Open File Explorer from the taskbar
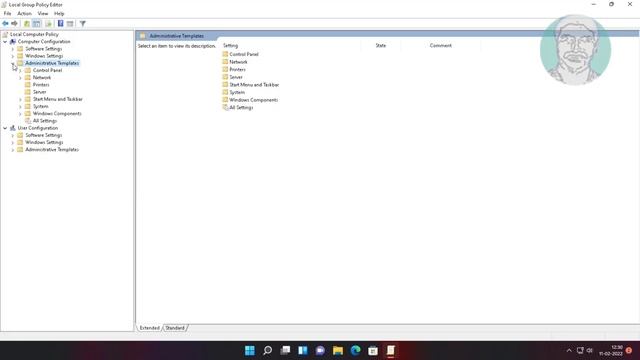The width and height of the screenshot is (640, 360). click(x=338, y=350)
